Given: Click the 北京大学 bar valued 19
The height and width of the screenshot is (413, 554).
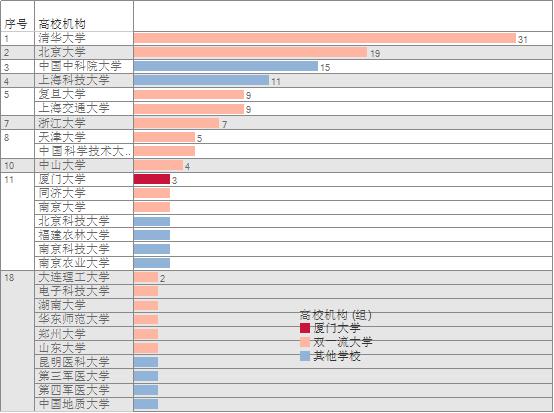Looking at the screenshot, I should (x=251, y=52).
